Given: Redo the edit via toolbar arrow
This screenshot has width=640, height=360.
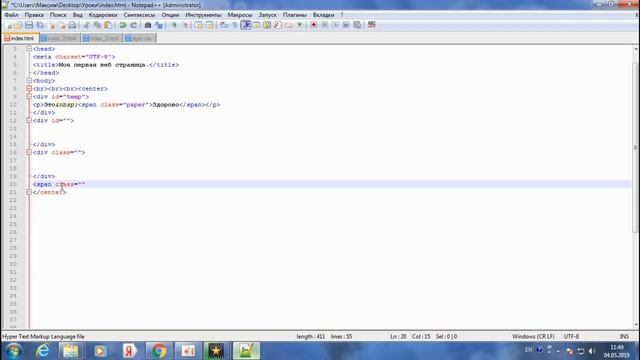Looking at the screenshot, I should pyautogui.click(x=133, y=25).
